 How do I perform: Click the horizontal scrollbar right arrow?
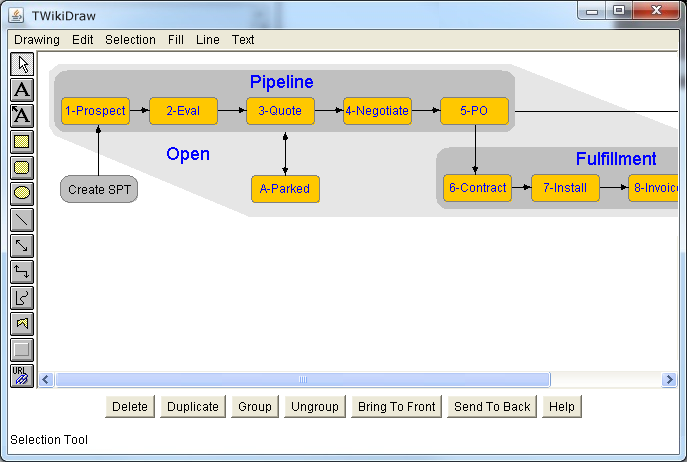(669, 380)
